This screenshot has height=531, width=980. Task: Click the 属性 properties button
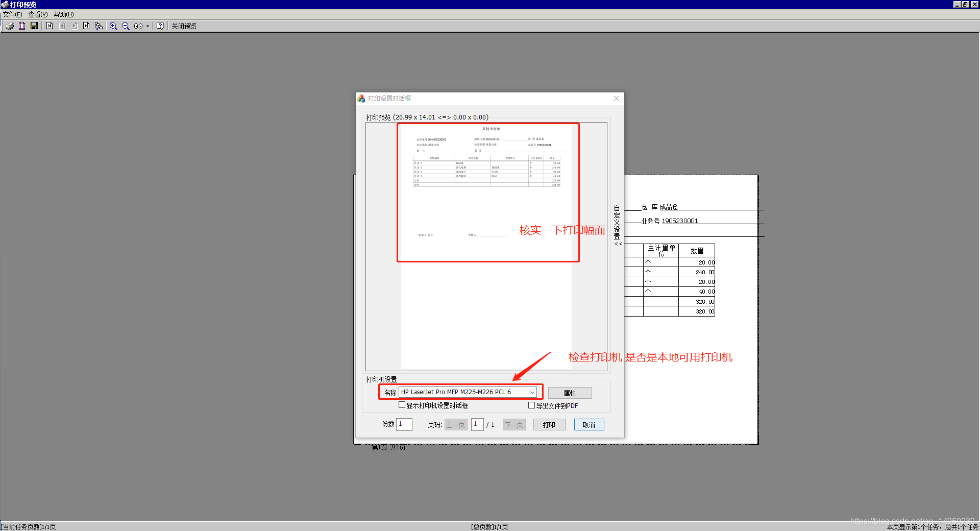[x=570, y=393]
